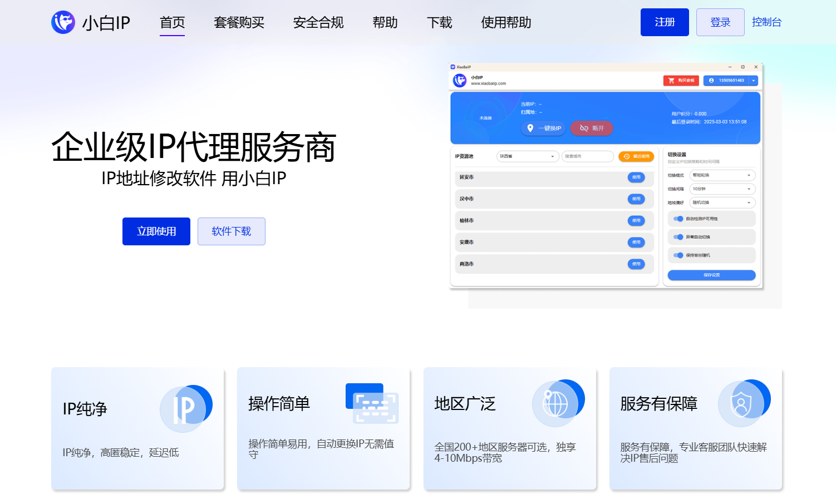Click the 操作简单 scan-frame icon

(x=372, y=403)
